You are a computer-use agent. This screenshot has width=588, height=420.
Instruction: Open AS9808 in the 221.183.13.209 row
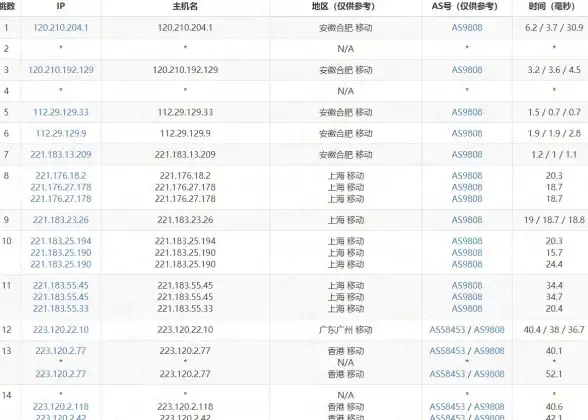(467, 154)
